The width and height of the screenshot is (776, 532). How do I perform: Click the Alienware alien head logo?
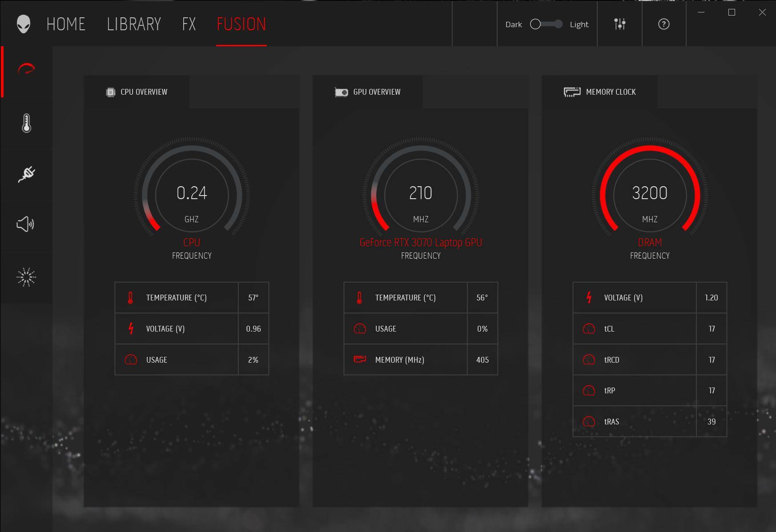(23, 24)
